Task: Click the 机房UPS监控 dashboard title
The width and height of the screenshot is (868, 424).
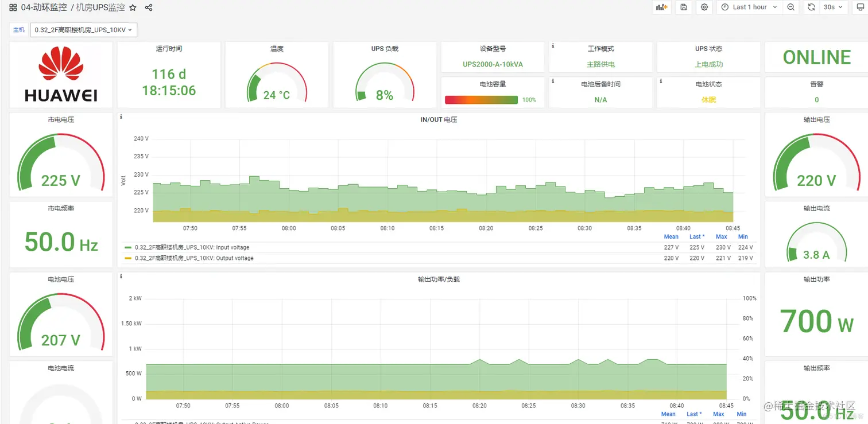Action: [x=100, y=7]
